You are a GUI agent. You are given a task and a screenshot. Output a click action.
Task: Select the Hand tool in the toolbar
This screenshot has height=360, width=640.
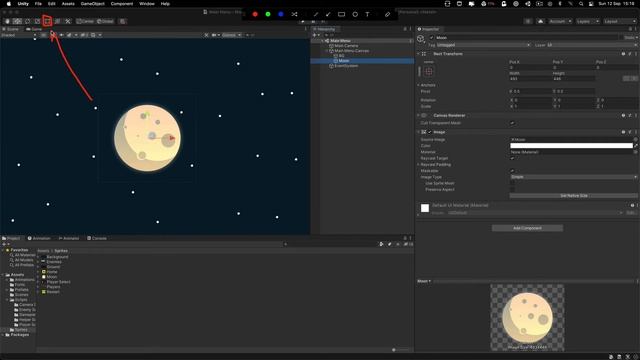tap(7, 21)
